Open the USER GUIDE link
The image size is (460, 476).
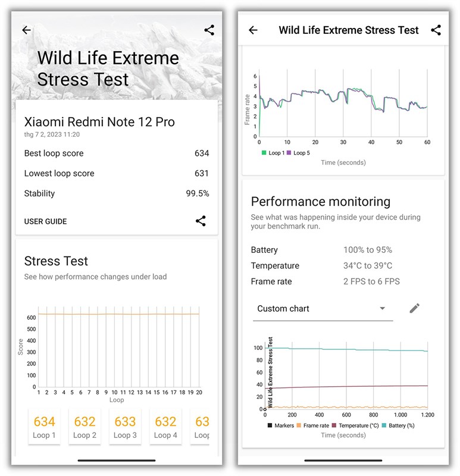coord(45,221)
